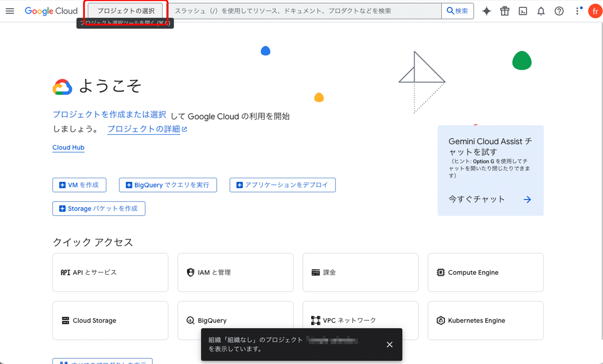
Task: Open the help question mark icon
Action: pos(559,11)
